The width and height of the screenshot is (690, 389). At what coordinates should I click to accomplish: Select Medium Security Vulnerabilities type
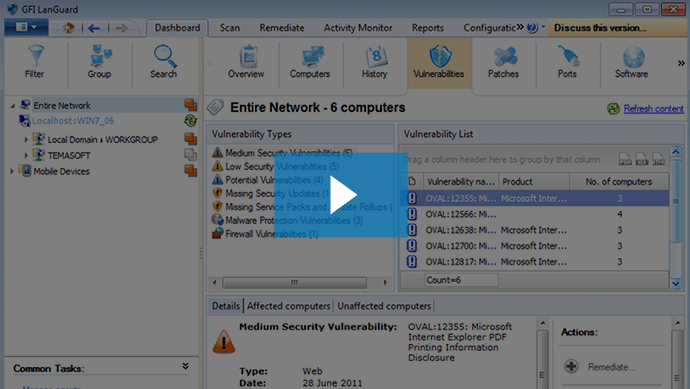pos(289,153)
